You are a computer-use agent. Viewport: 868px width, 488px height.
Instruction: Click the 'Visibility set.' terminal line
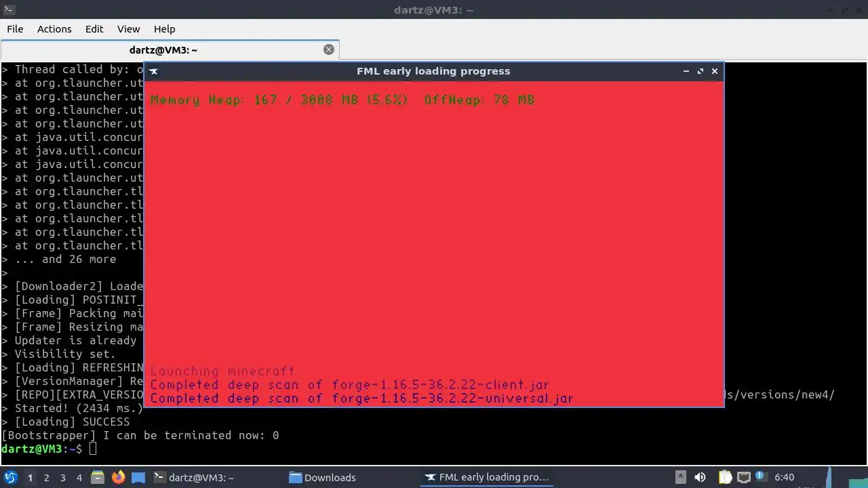point(59,354)
